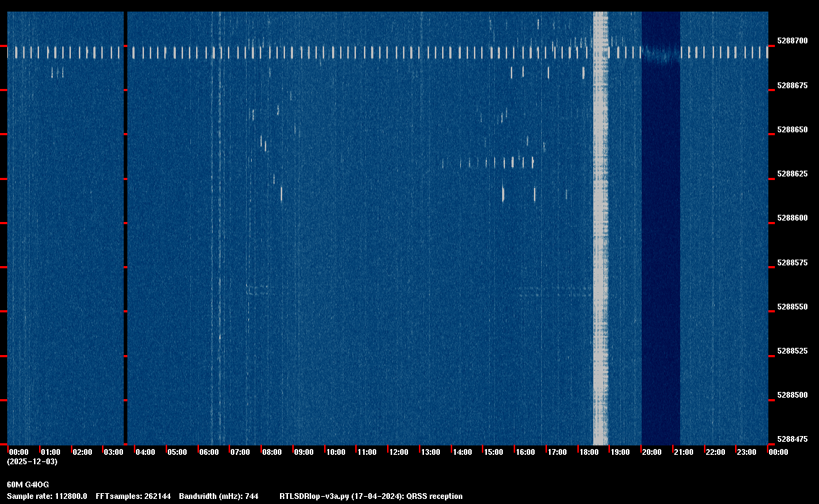Click the 5288600 frequency label

(x=792, y=218)
